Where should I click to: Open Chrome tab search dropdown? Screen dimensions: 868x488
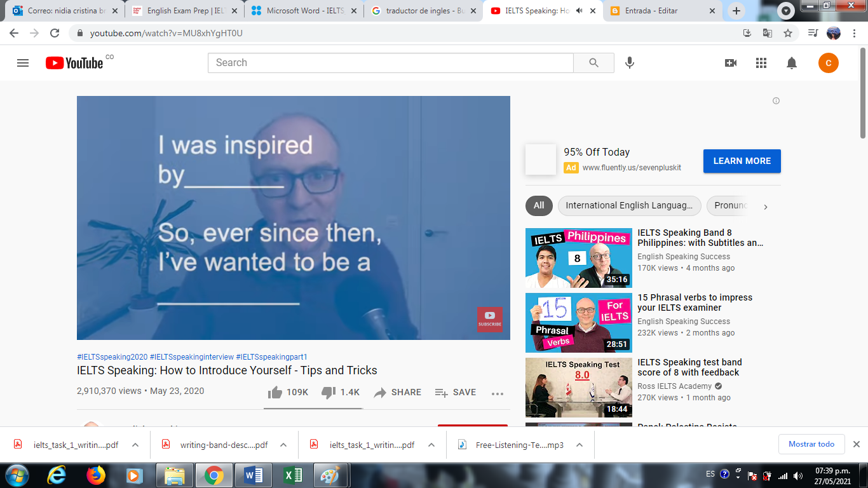point(786,11)
